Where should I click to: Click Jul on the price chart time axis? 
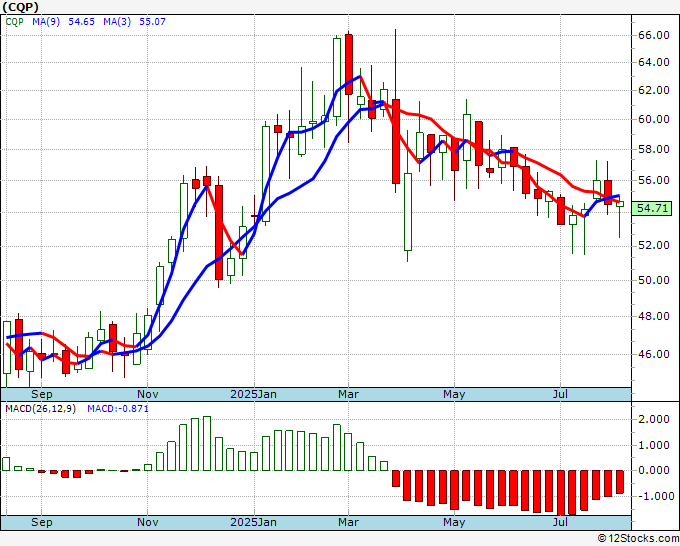coord(560,394)
